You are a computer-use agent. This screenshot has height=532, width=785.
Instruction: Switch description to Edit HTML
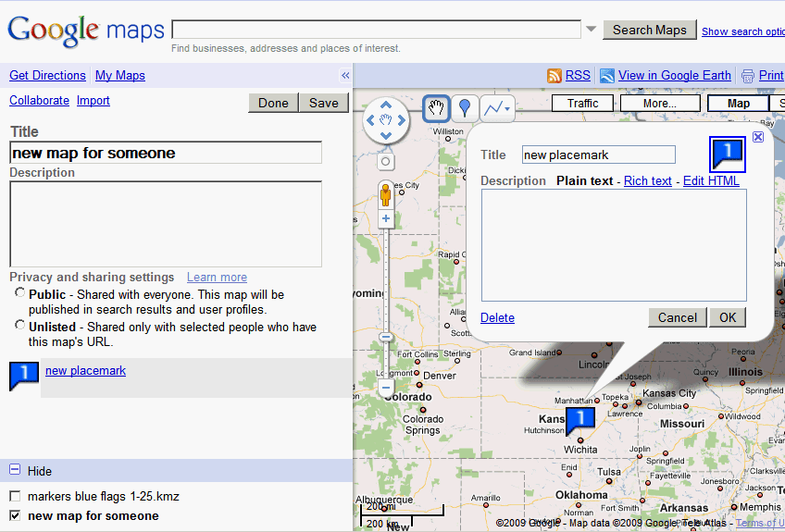711,180
